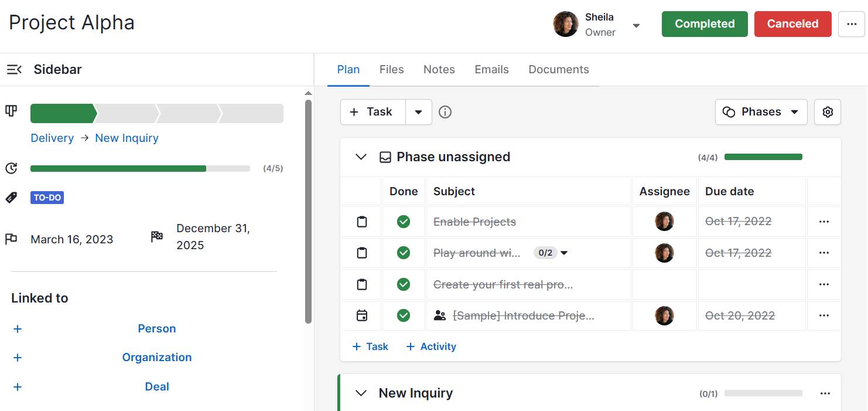Screen dimensions: 868x411
Task: Open the Documents tab
Action: [558, 69]
